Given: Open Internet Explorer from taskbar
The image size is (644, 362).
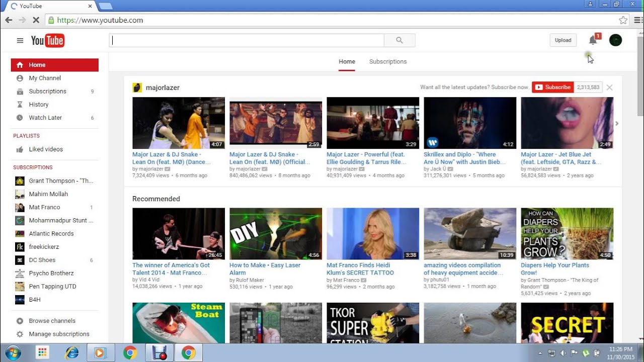Looking at the screenshot, I should pyautogui.click(x=71, y=353).
